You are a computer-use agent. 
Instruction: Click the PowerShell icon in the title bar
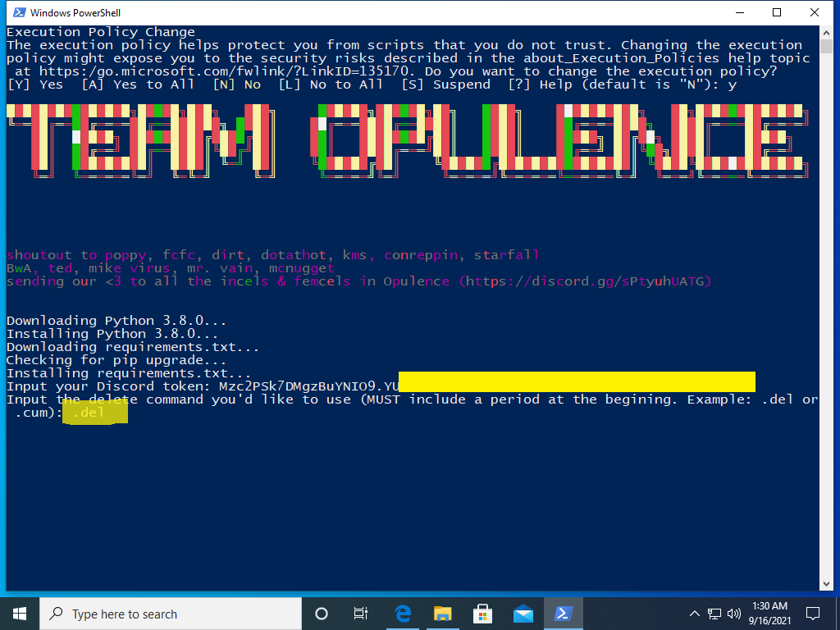(x=20, y=12)
